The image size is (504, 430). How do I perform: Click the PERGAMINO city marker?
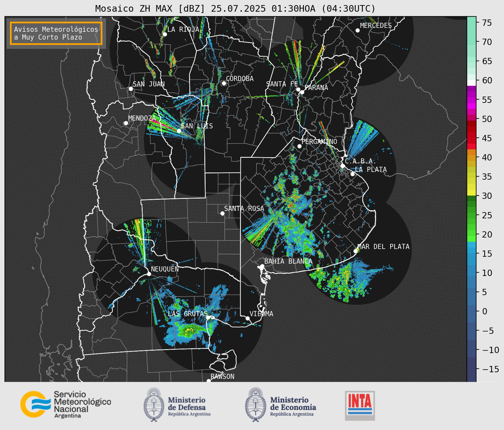pos(299,146)
